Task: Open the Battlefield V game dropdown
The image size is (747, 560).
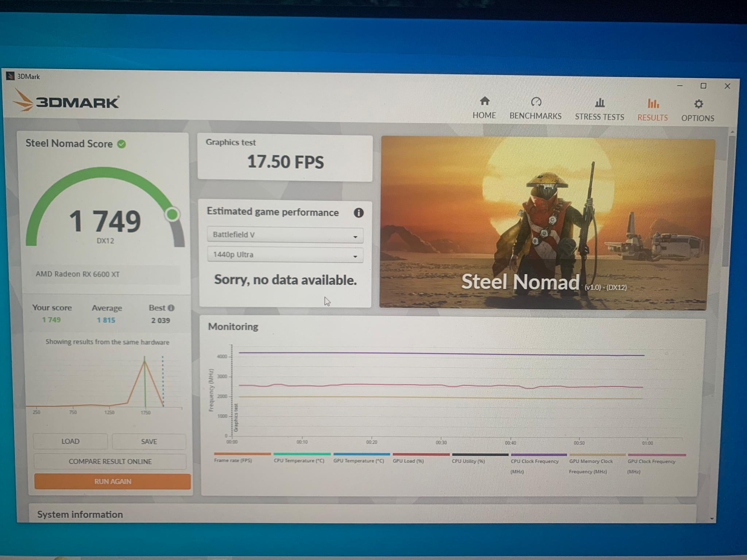Action: [285, 235]
